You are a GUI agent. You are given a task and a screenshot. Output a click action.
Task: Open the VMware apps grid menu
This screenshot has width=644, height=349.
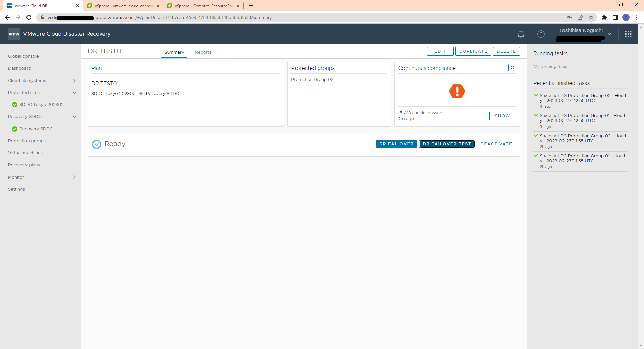point(628,34)
